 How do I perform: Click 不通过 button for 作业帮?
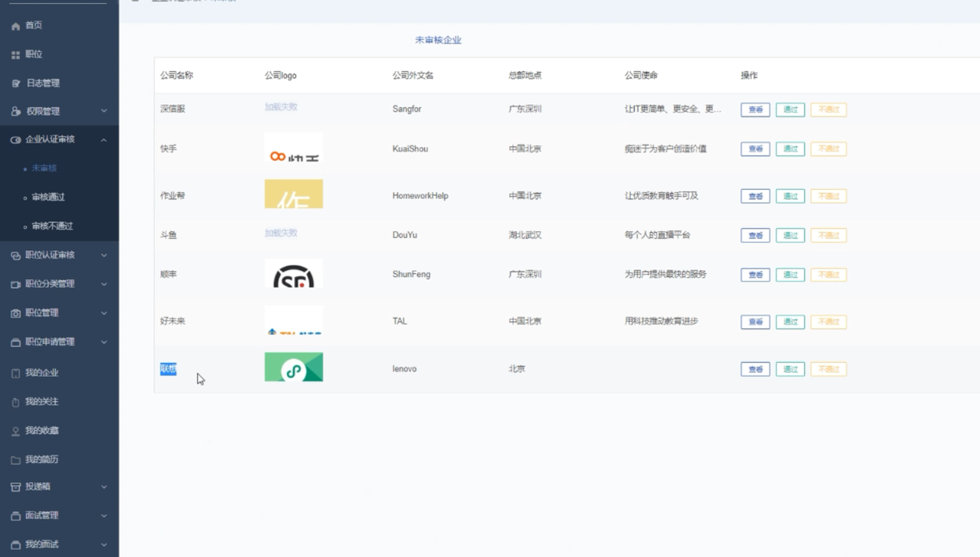[828, 197]
